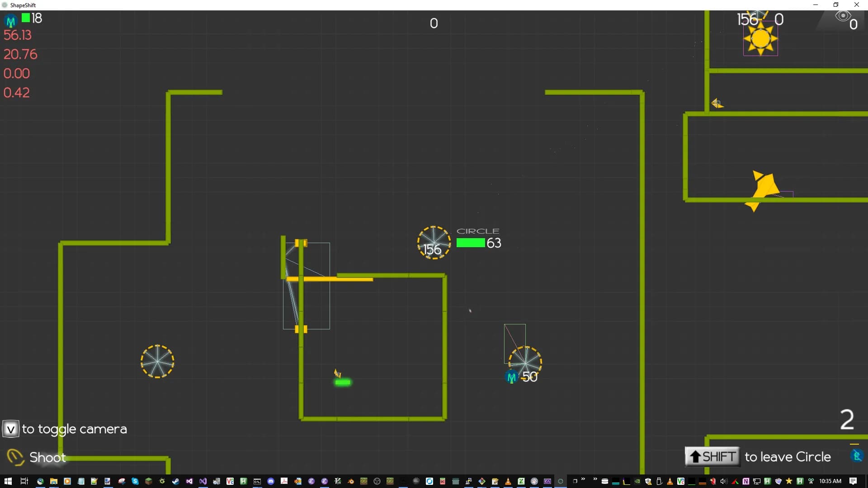Open Steam from the taskbar
This screenshot has width=868, height=488.
click(175, 481)
